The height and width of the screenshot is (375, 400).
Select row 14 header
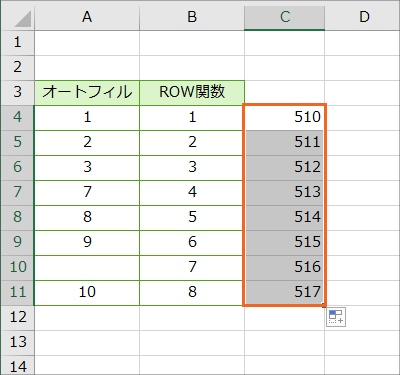tap(17, 365)
